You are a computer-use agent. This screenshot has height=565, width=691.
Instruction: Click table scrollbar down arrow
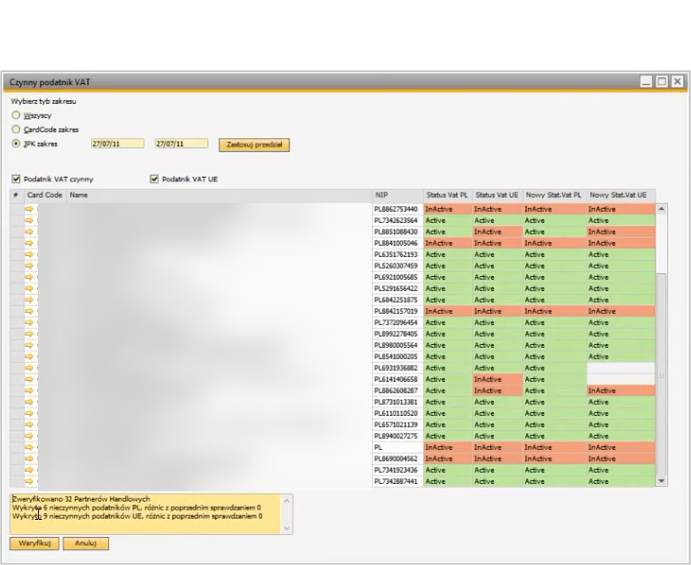point(660,481)
